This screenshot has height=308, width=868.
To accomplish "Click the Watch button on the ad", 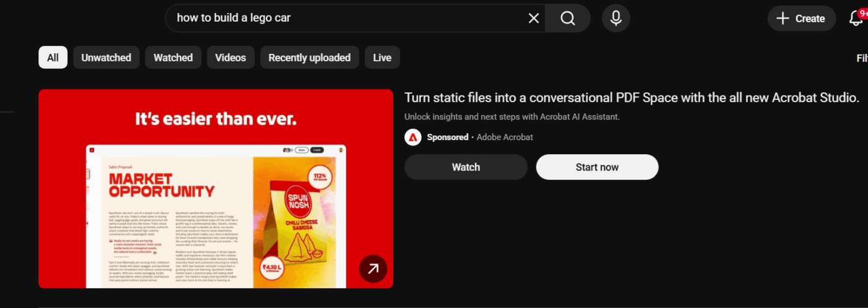I will point(466,167).
